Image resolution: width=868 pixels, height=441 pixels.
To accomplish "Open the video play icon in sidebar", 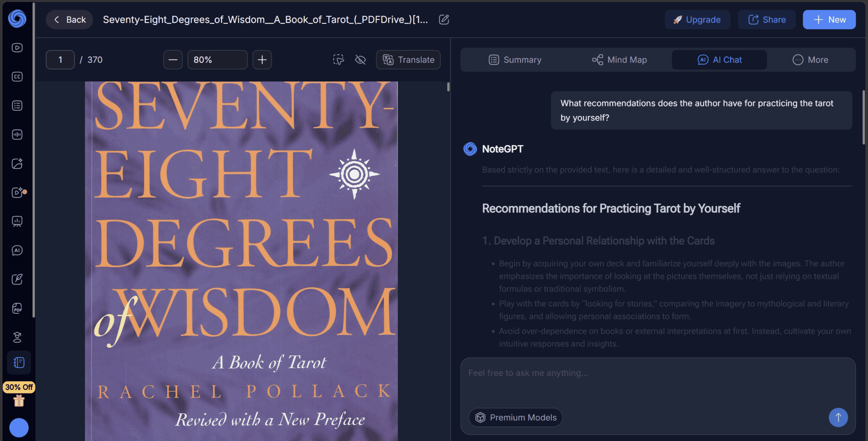I will pos(17,47).
